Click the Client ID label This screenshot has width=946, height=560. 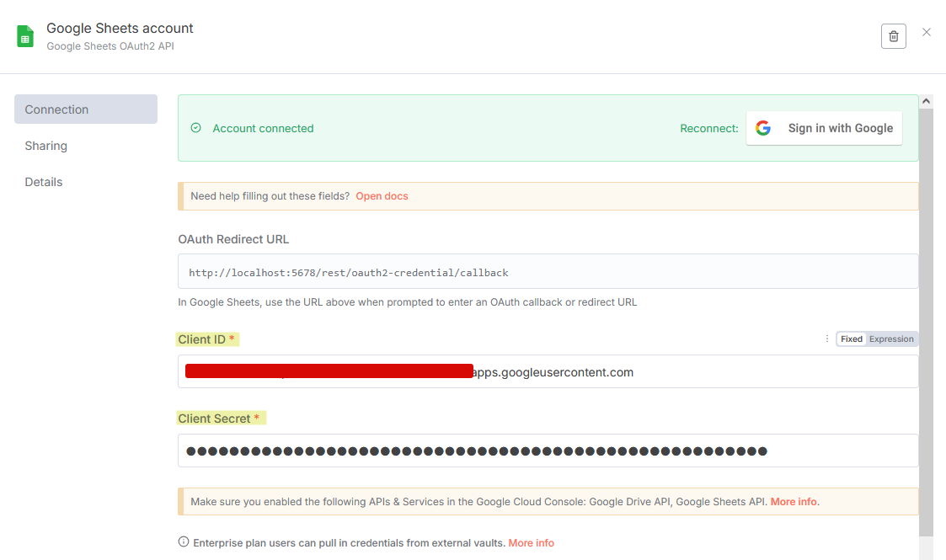(x=201, y=339)
